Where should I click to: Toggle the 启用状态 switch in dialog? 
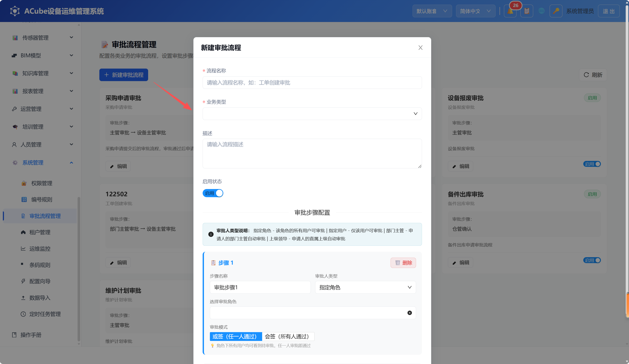point(213,193)
